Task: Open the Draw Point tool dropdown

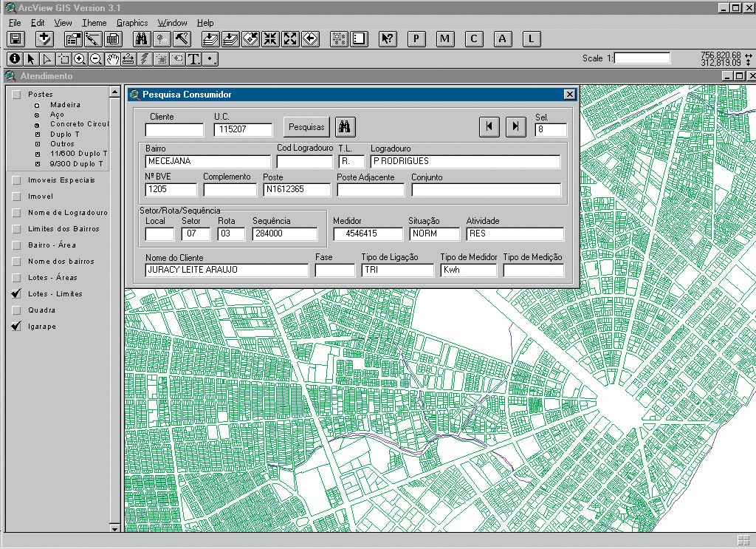Action: pos(211,58)
